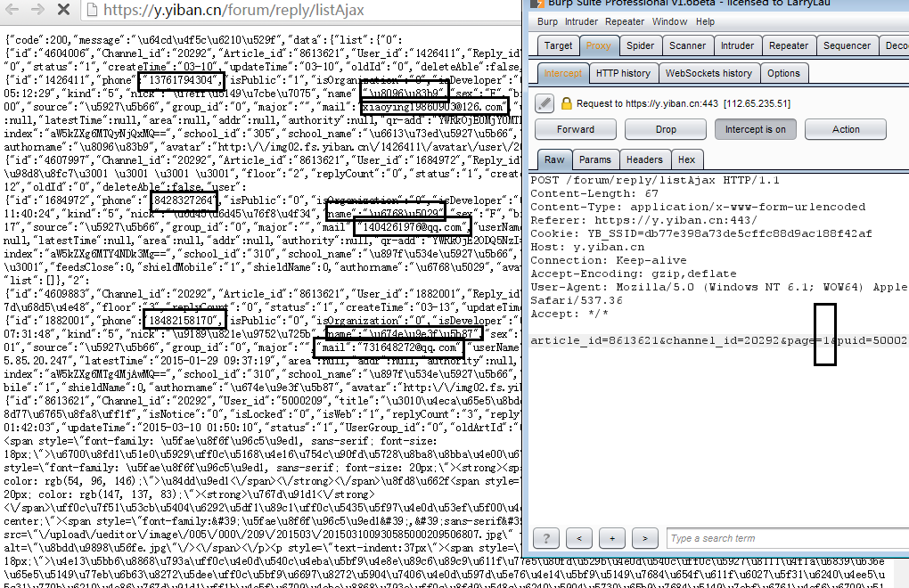Screen dimensions: 909x588
Task: Switch to the Spider tab
Action: click(x=640, y=45)
